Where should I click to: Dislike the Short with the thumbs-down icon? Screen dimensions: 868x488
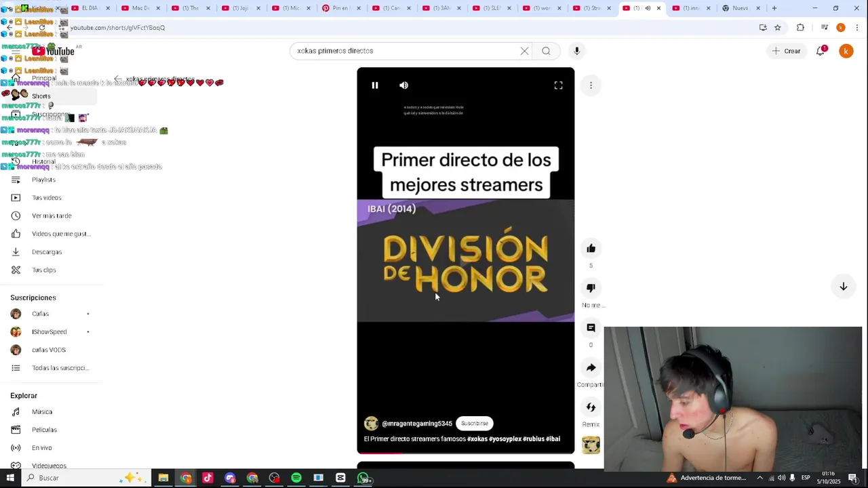[x=591, y=288]
